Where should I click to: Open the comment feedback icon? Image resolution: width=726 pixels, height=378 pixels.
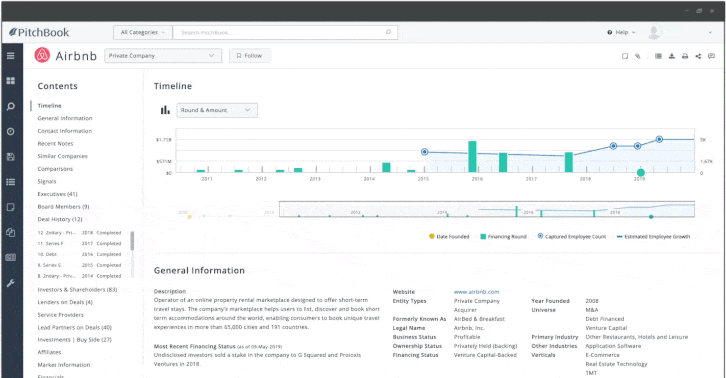pyautogui.click(x=711, y=56)
